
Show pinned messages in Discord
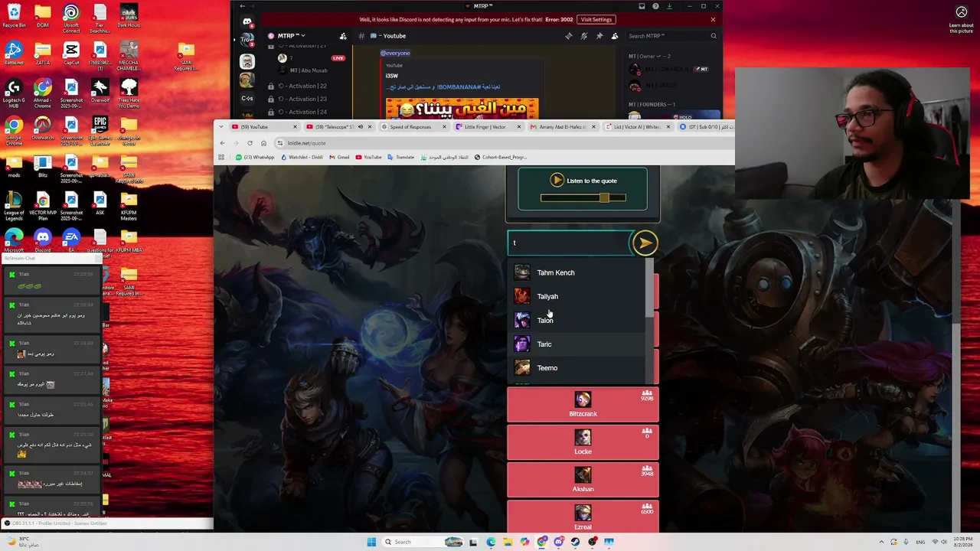pyautogui.click(x=599, y=36)
